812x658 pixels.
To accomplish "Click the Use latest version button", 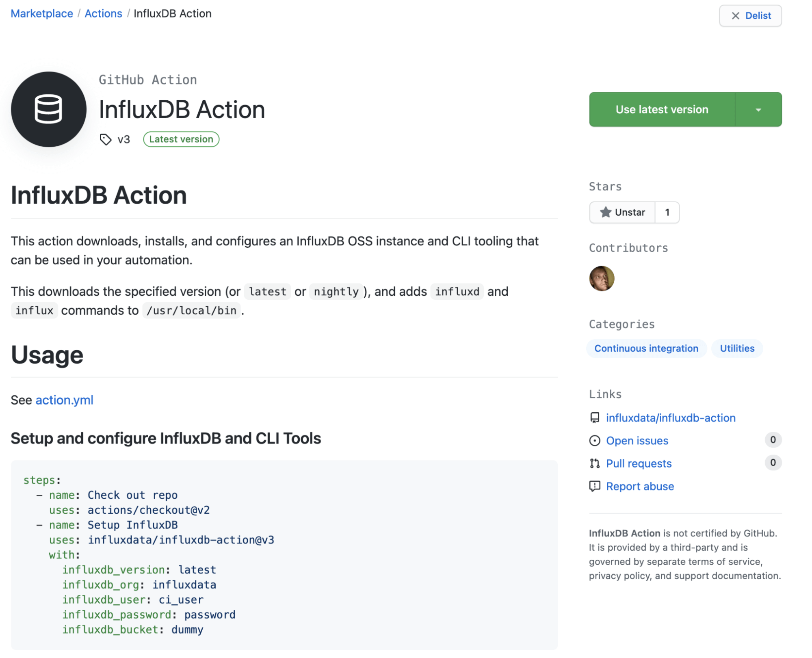I will point(661,109).
